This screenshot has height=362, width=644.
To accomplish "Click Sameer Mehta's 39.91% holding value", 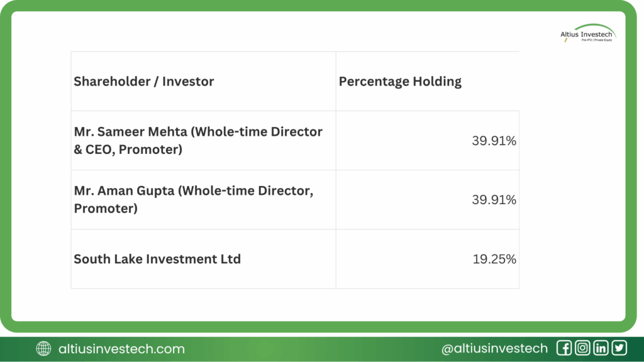I will point(494,141).
